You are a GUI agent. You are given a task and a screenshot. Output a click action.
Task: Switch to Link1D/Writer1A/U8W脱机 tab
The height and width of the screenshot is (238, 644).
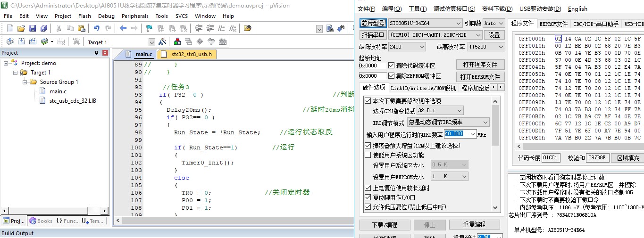[x=423, y=88]
